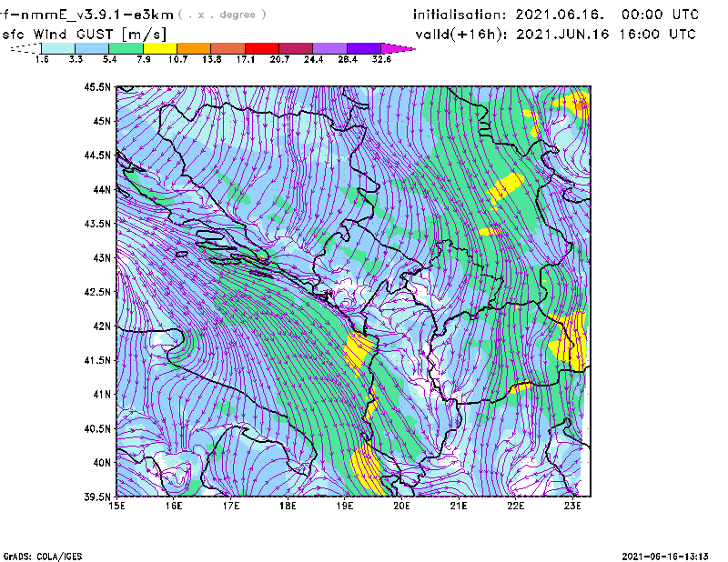728x562 pixels.
Task: Click the '( . x . degree )' grey label
Action: (222, 15)
